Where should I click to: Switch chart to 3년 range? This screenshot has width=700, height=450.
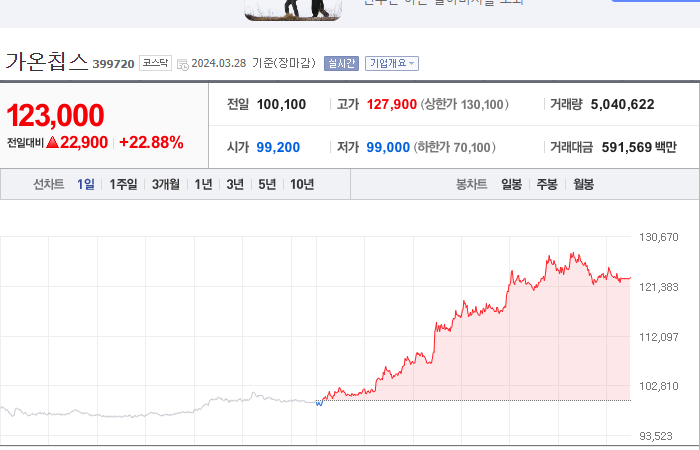pyautogui.click(x=235, y=184)
